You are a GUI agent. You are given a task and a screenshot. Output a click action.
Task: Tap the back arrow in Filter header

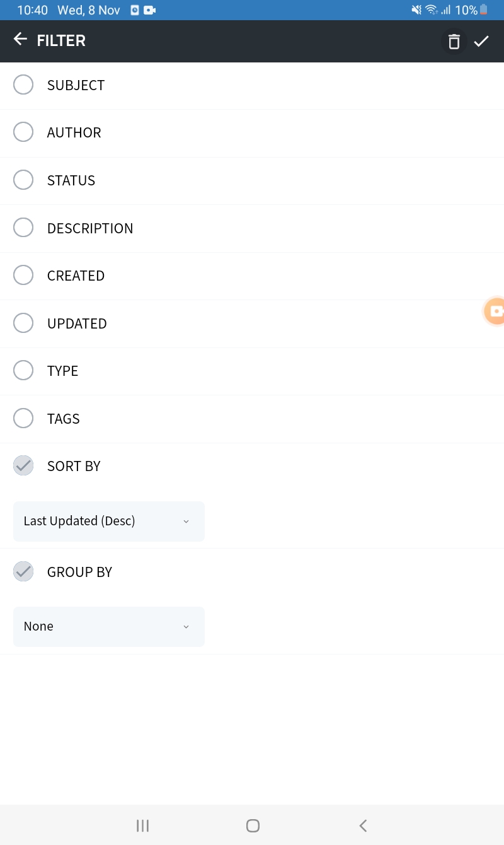point(20,40)
